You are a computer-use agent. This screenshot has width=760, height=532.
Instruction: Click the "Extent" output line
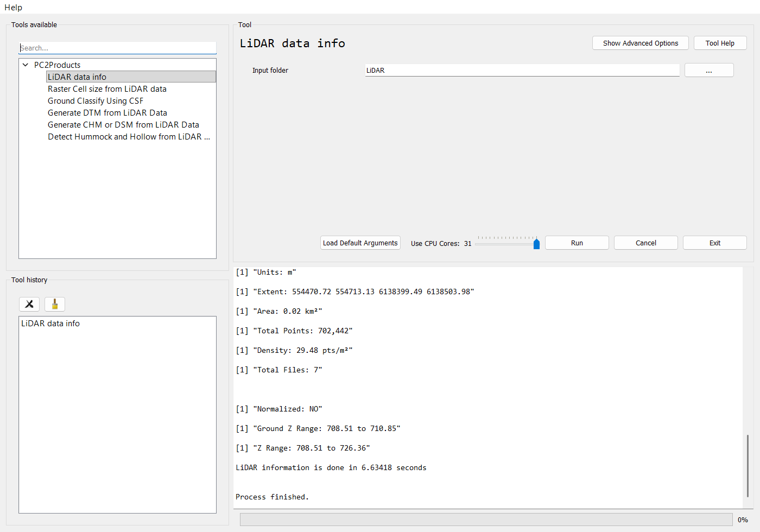click(355, 292)
